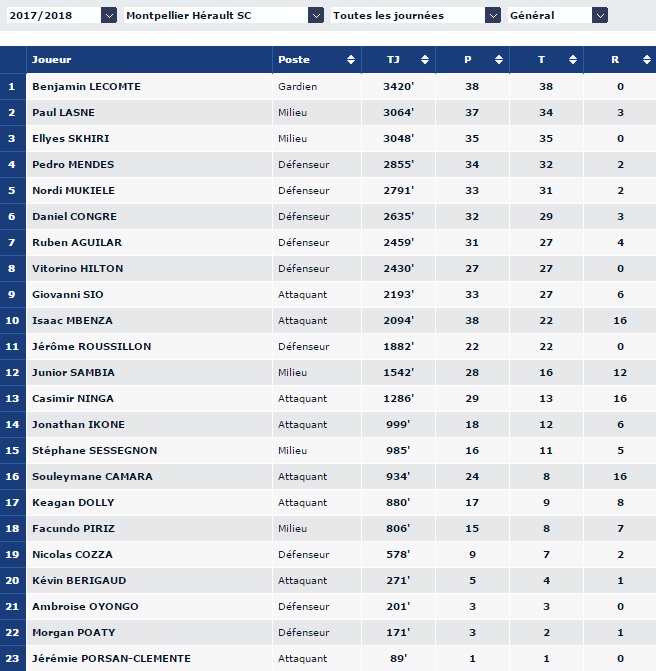Image resolution: width=656 pixels, height=671 pixels.
Task: Select player Morgan POATY
Action: coord(74,632)
